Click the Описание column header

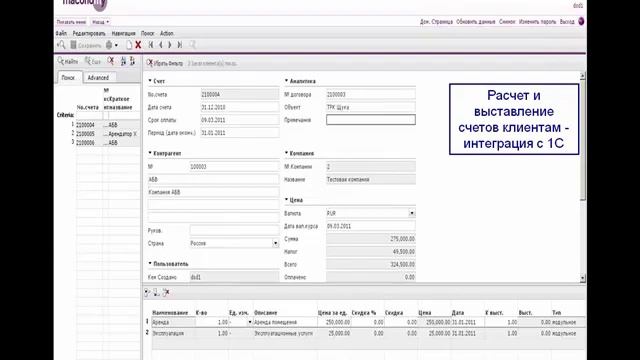[266, 313]
